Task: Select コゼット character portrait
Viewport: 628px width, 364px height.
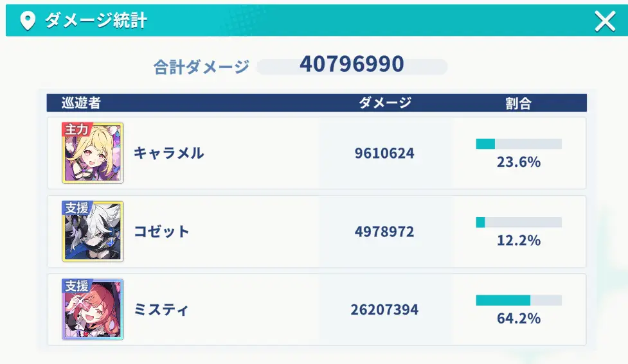Action: [x=93, y=232]
